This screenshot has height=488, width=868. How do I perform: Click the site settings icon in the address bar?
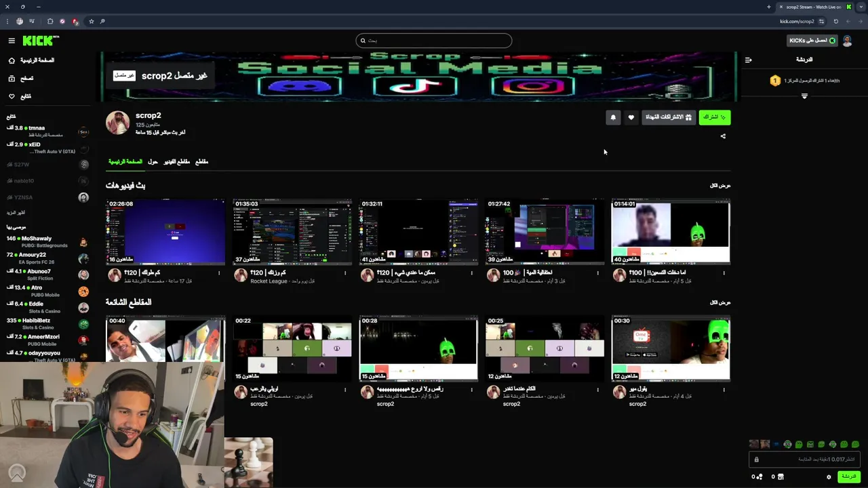821,21
